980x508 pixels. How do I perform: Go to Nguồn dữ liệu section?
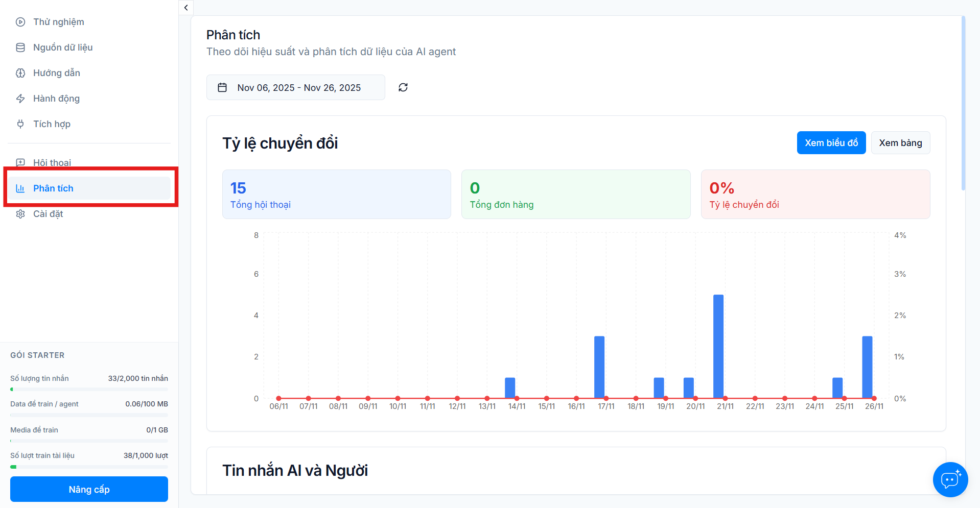89,47
